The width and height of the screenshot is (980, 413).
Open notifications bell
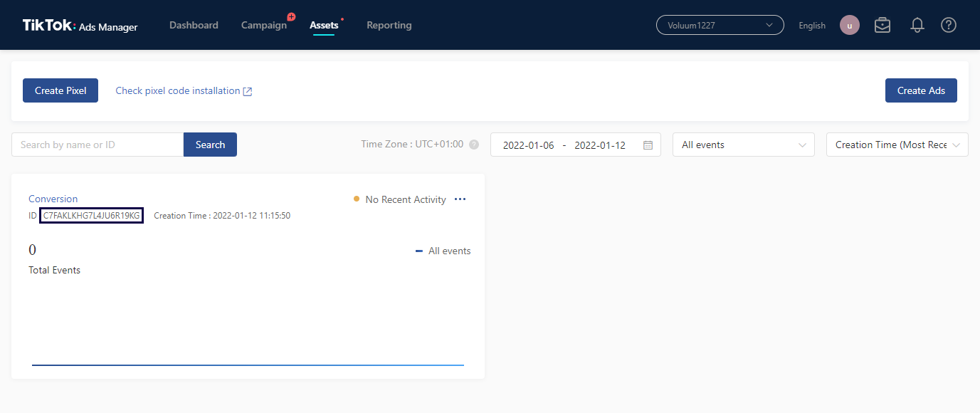click(917, 26)
